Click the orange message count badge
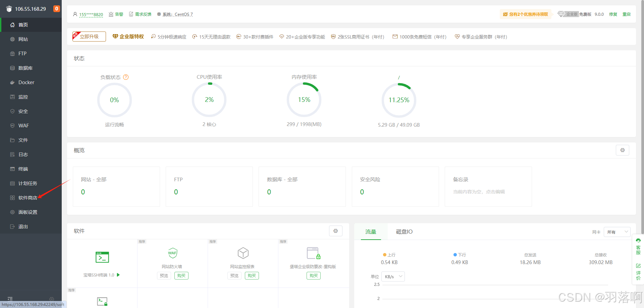The image size is (644, 308). [x=57, y=9]
